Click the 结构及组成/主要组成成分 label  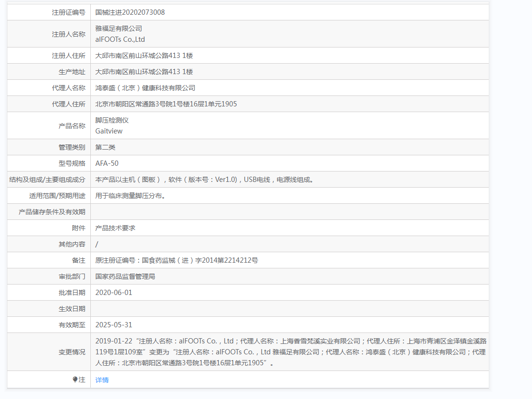tap(47, 180)
